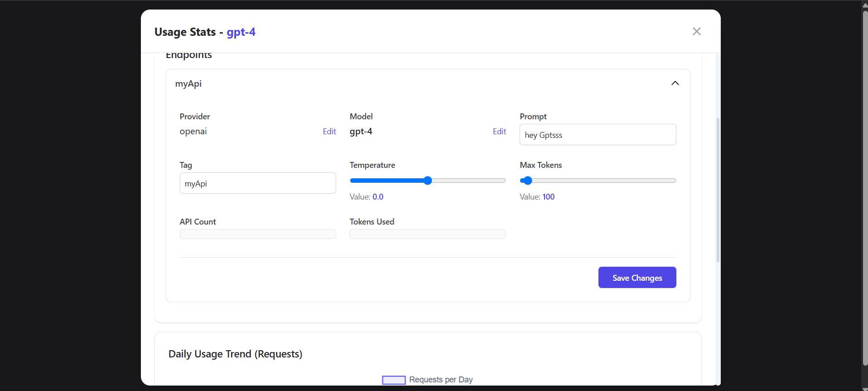
Task: Close the Usage Stats dialog
Action: (696, 31)
